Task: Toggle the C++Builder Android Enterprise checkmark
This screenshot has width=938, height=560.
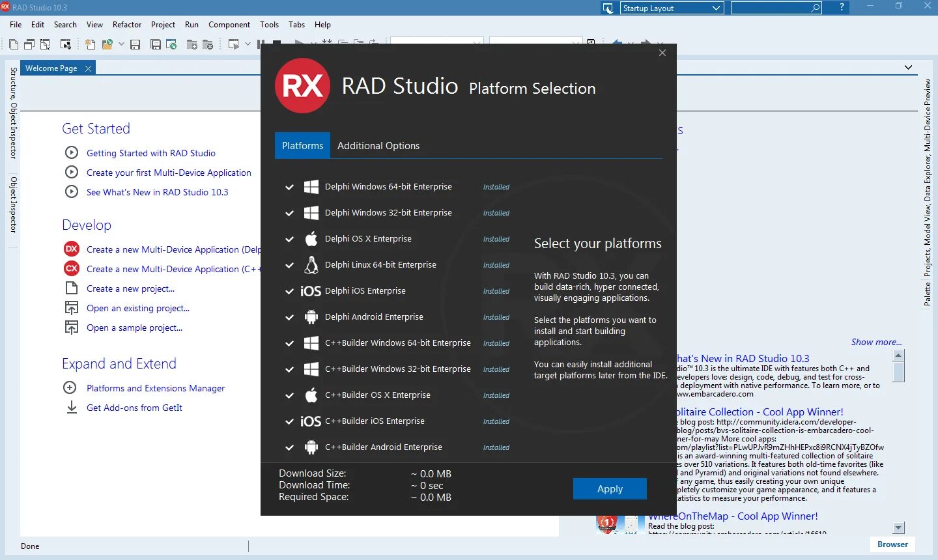Action: (x=289, y=447)
